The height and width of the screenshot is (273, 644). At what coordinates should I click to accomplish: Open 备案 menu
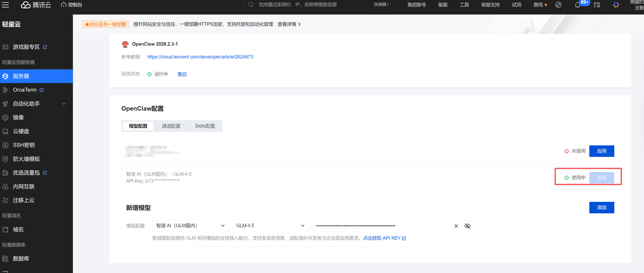click(443, 5)
